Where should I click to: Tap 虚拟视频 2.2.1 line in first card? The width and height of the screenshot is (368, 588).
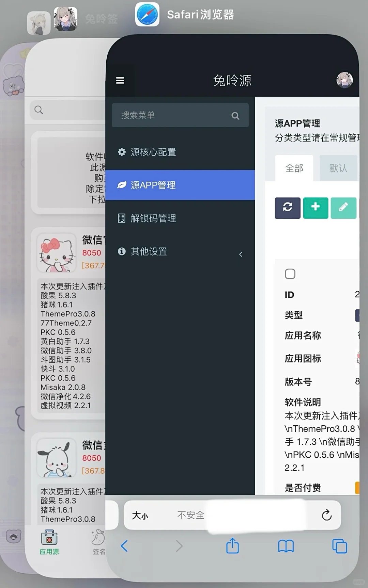pos(66,406)
